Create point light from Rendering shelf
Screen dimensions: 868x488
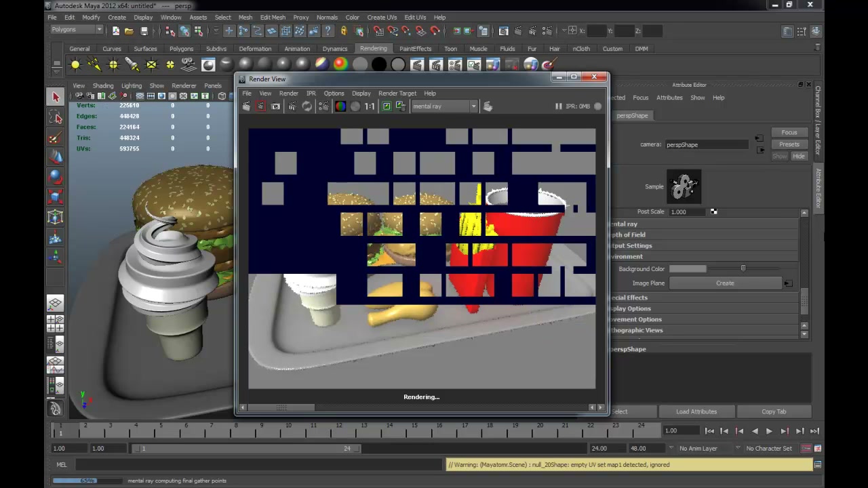point(113,64)
